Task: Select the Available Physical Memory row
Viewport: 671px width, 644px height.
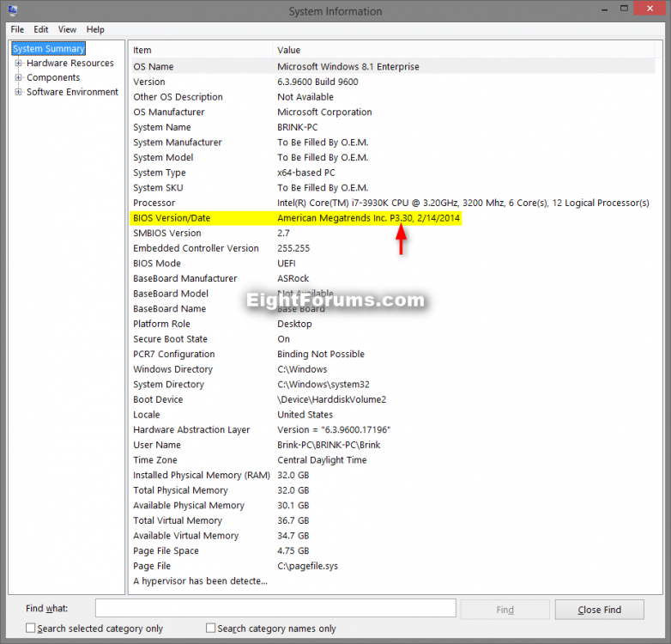Action: click(x=392, y=505)
